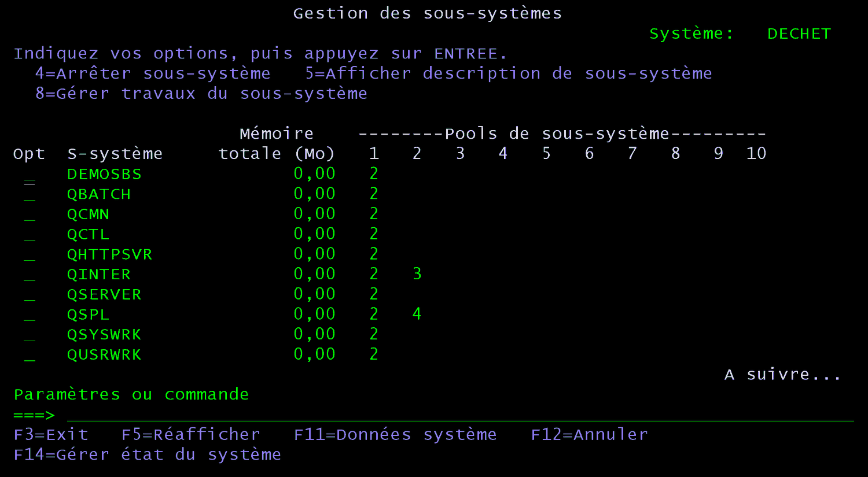Screen dimensions: 868x477
Task: Click the QSYSWRK subsystem name
Action: (104, 334)
